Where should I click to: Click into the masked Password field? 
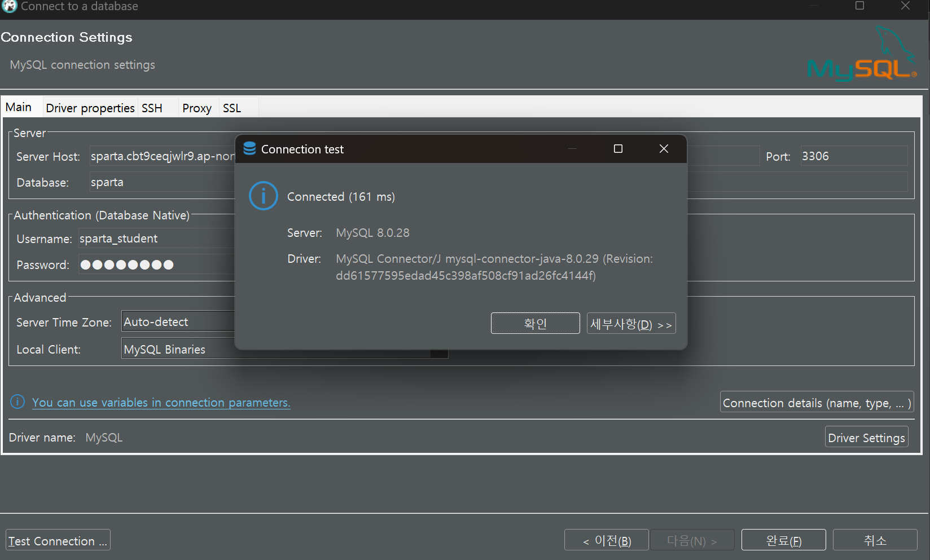[156, 264]
